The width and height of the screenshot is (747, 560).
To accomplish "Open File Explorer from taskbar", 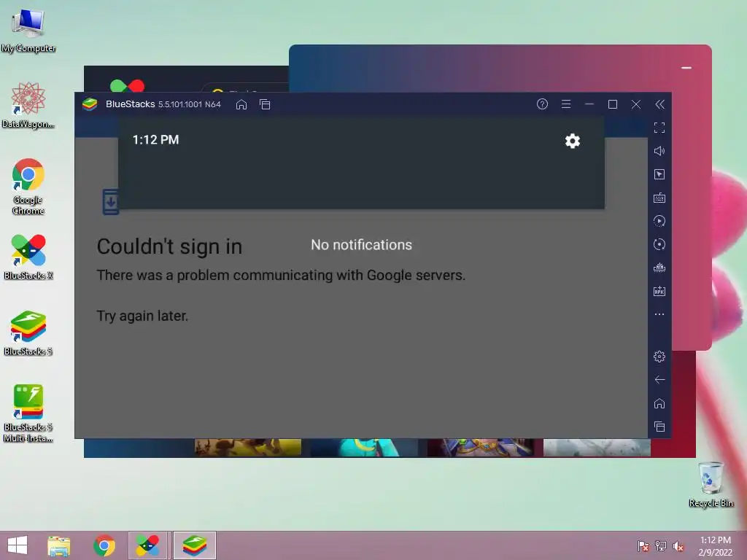I will (58, 545).
